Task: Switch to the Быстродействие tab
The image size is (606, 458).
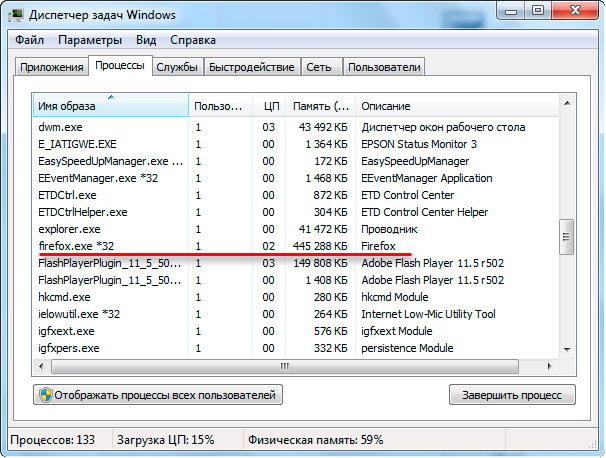Action: [x=252, y=67]
